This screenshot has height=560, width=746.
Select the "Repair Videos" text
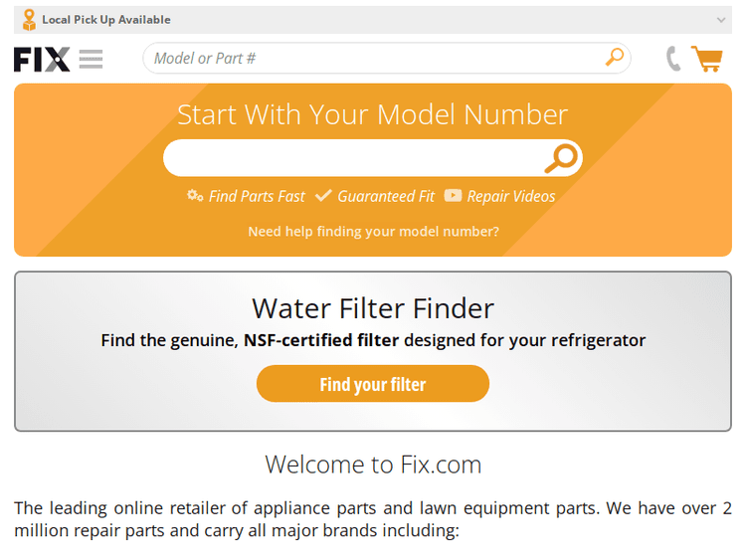(511, 197)
